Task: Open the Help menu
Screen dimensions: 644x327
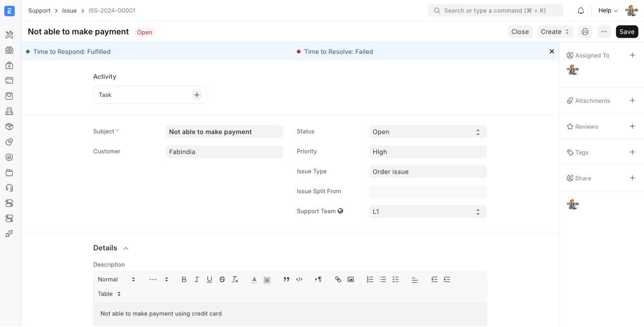Action: (x=607, y=11)
